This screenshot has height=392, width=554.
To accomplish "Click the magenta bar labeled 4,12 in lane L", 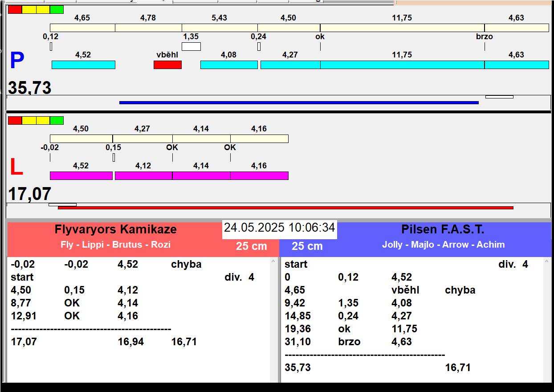I will pos(143,176).
